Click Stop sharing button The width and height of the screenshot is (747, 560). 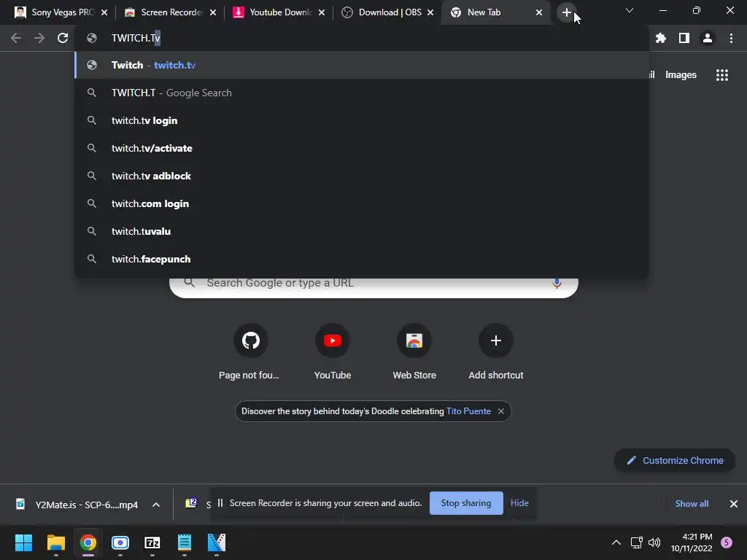[466, 503]
